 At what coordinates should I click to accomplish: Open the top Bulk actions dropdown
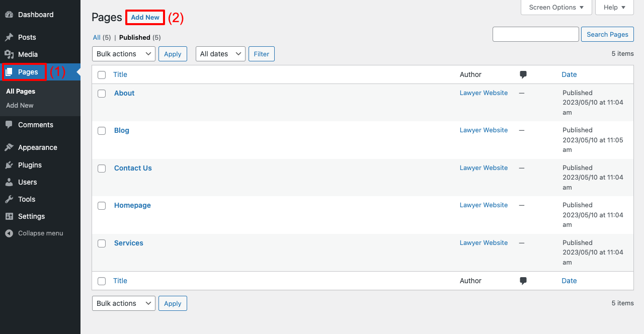[124, 54]
